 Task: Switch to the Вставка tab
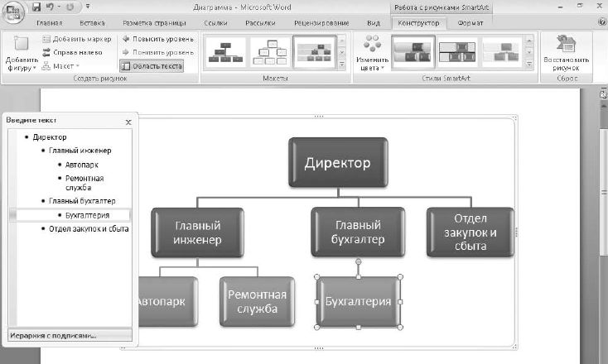tap(92, 23)
